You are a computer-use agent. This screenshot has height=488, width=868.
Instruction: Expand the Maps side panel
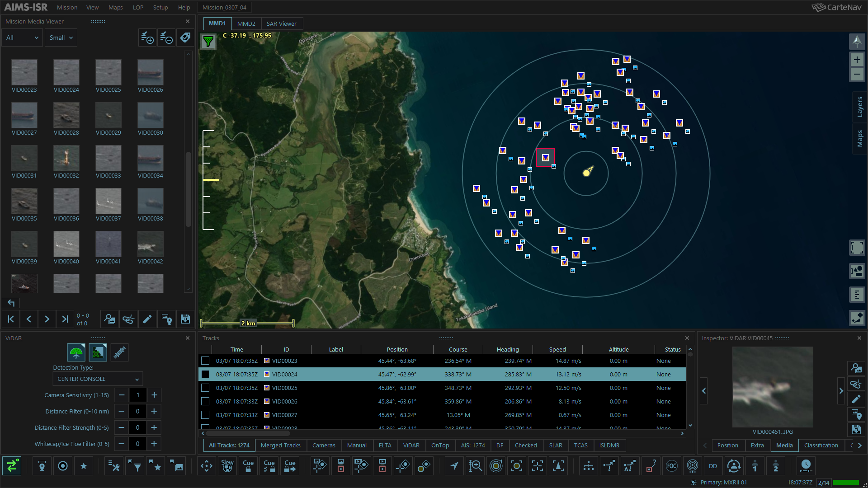click(859, 138)
